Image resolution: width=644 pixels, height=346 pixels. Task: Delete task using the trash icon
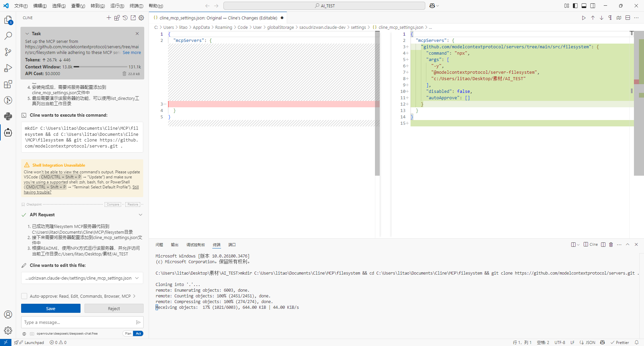click(124, 74)
